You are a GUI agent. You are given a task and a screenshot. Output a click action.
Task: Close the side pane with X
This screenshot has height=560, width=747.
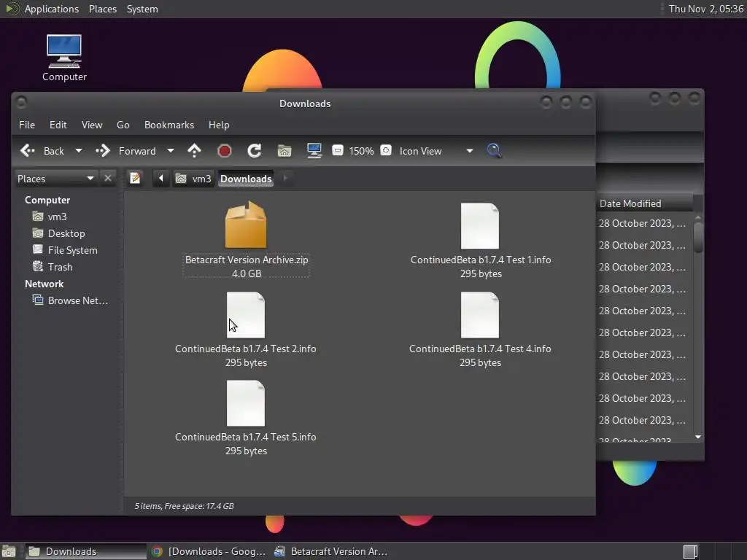tap(108, 178)
